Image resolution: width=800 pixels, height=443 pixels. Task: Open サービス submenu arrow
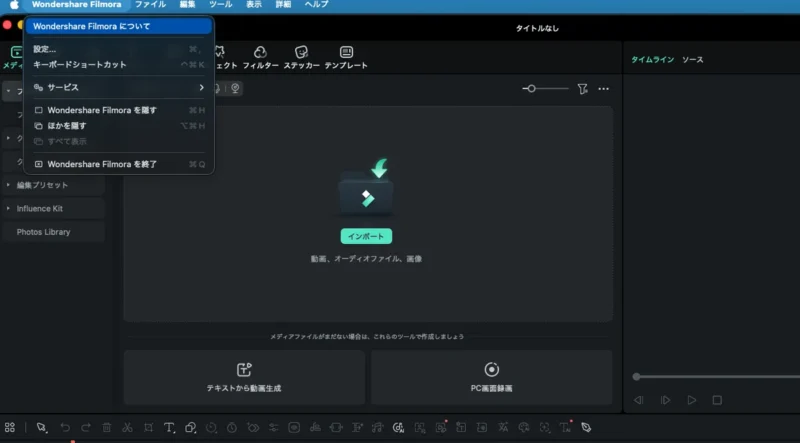click(202, 87)
